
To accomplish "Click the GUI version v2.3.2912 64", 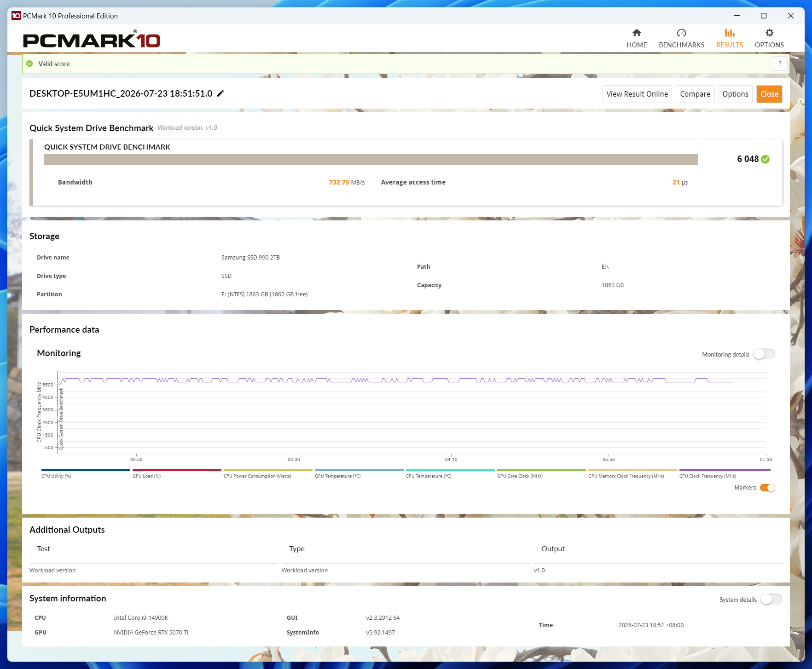I will point(383,618).
